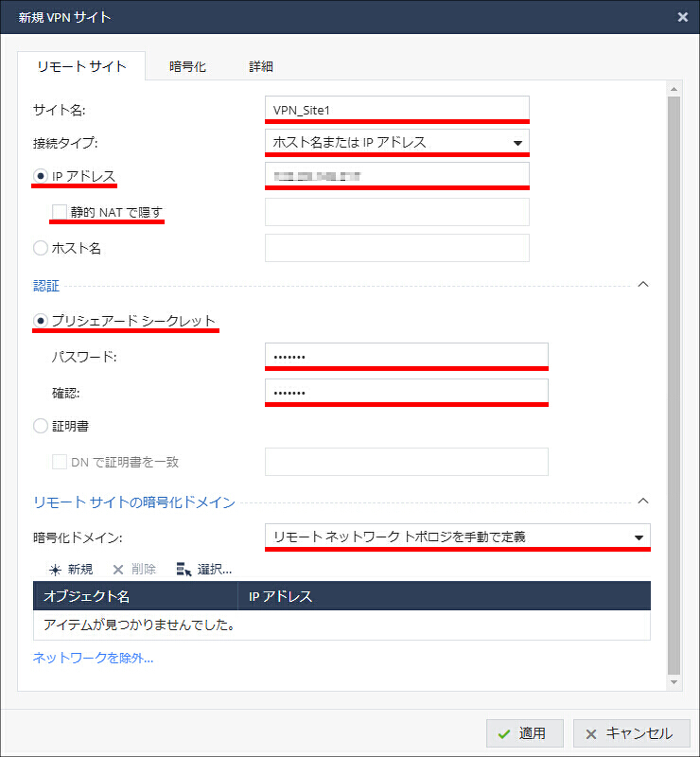Click the 静的 NAT address input field
The width and height of the screenshot is (700, 757).
(397, 212)
